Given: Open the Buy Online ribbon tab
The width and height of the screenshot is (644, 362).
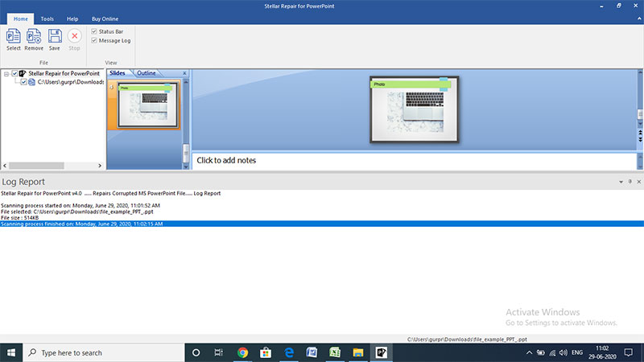Looking at the screenshot, I should coord(105,19).
